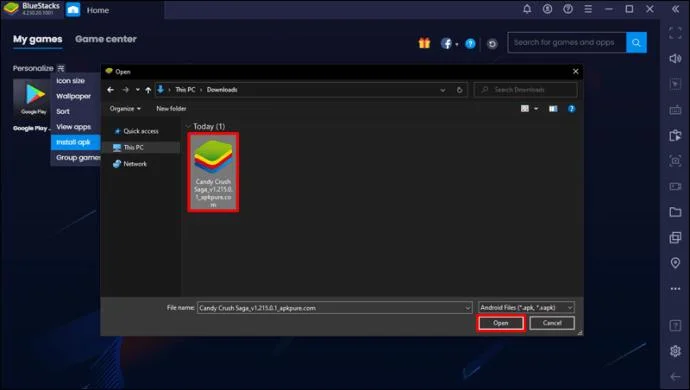Open the gift box rewards icon

point(424,43)
